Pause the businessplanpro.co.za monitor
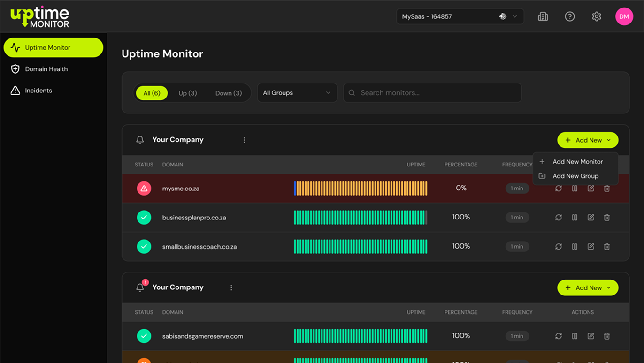 (575, 218)
